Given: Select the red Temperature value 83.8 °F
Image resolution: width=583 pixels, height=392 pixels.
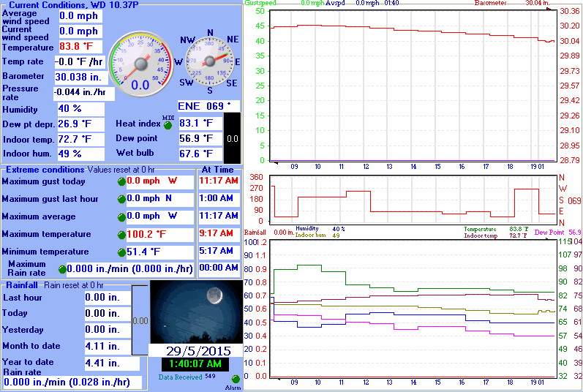Looking at the screenshot, I should click(x=80, y=47).
